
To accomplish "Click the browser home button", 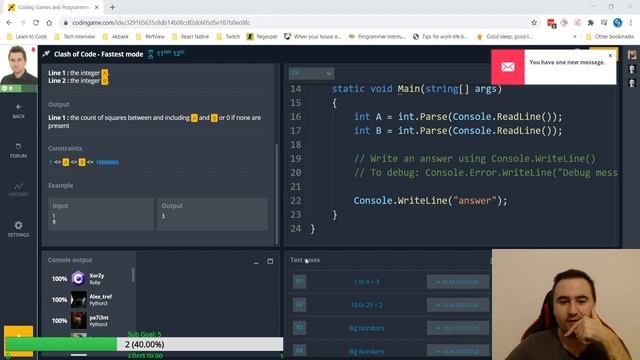I will tap(49, 23).
